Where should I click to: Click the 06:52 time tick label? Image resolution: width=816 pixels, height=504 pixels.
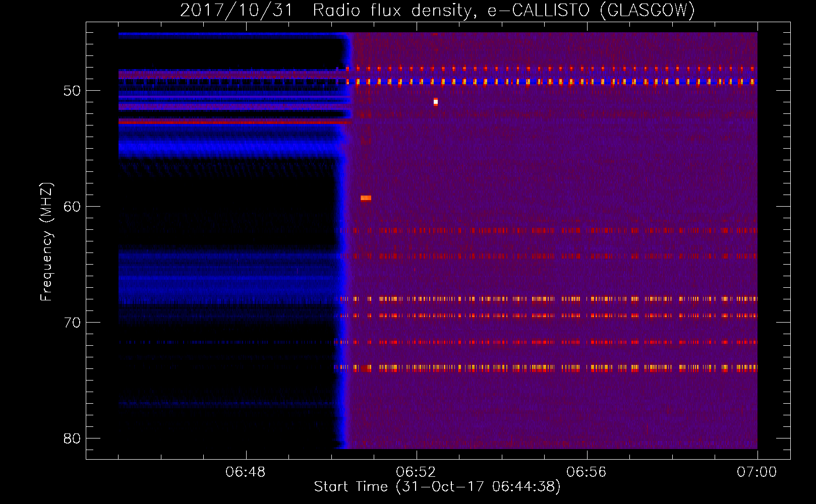coord(416,472)
